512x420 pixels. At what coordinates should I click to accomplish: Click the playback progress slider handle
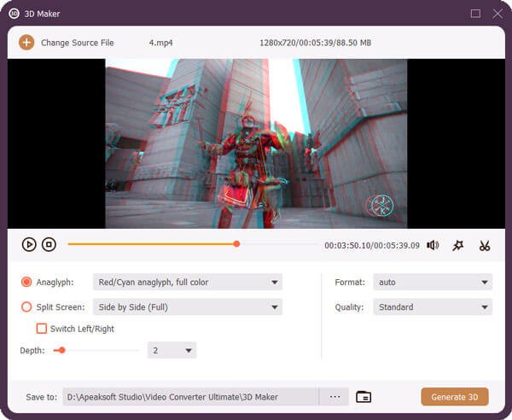[236, 244]
